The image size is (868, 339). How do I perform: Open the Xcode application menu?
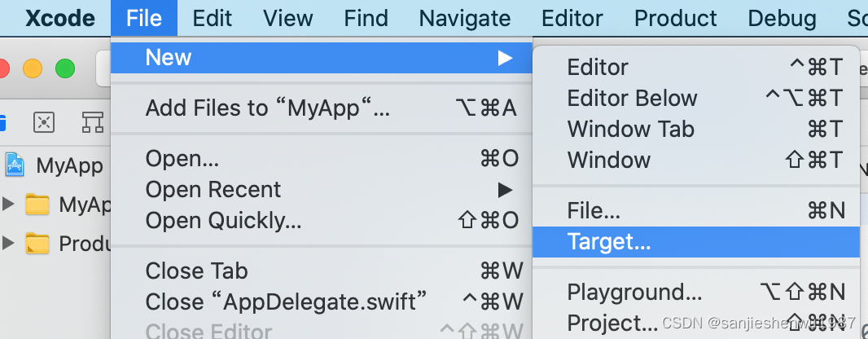[x=59, y=18]
